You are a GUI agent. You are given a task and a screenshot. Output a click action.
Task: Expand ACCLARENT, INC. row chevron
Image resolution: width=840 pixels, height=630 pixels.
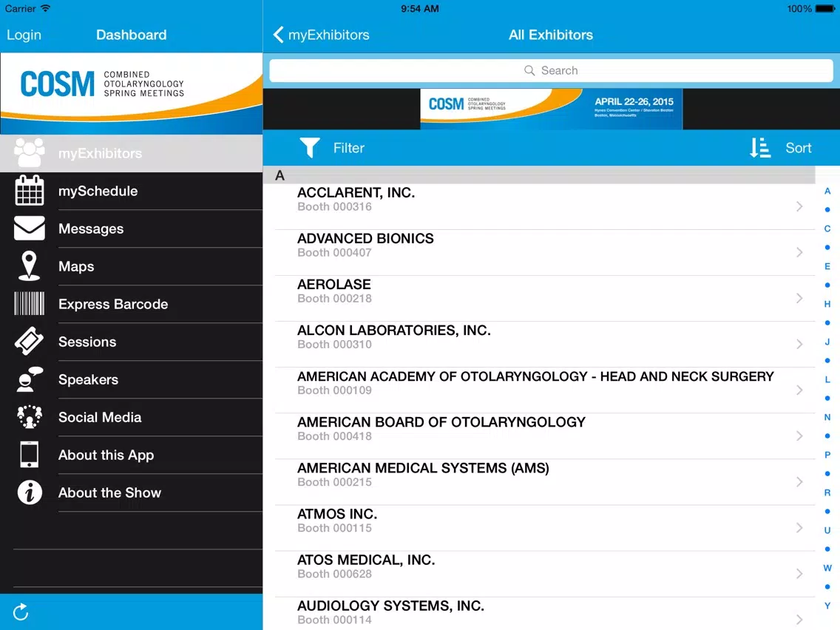click(799, 206)
